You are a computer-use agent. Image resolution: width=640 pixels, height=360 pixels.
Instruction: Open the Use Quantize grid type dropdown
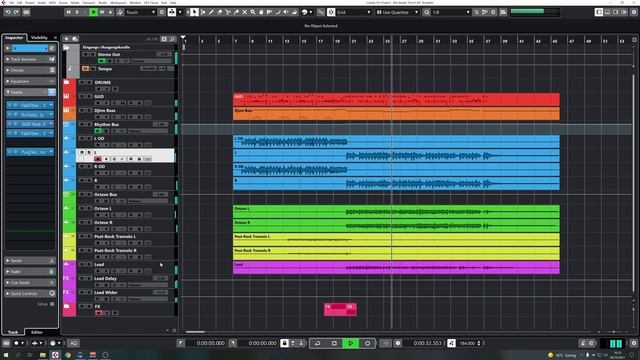tap(397, 12)
